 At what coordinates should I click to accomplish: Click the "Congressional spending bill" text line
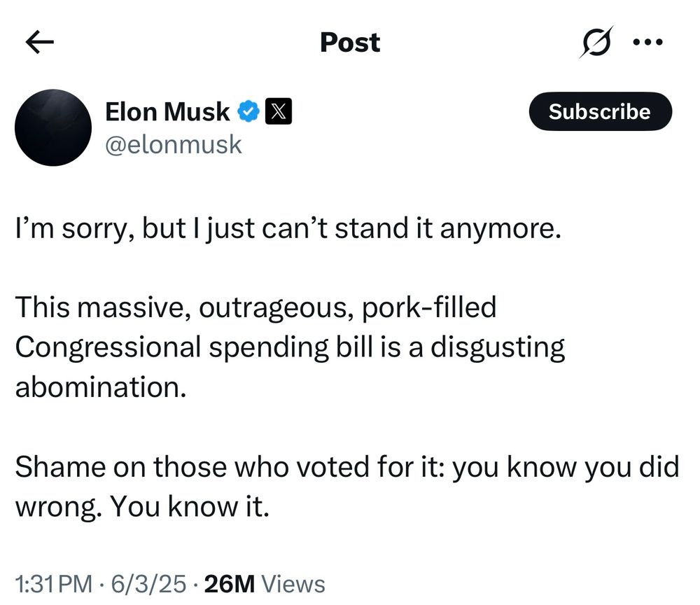click(x=289, y=347)
